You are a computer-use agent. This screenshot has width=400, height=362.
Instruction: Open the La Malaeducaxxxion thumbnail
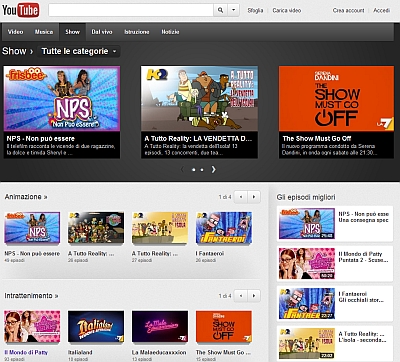pyautogui.click(x=160, y=327)
